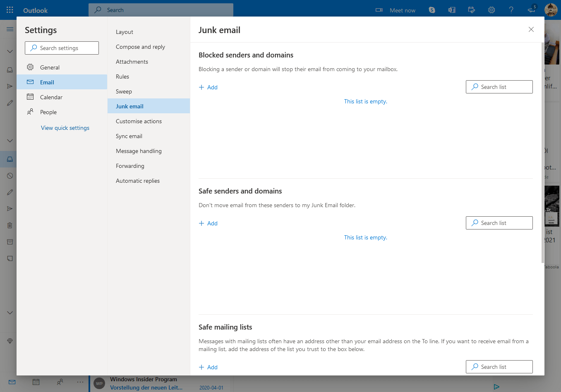Click the help question mark icon
The height and width of the screenshot is (392, 561).
tap(511, 10)
